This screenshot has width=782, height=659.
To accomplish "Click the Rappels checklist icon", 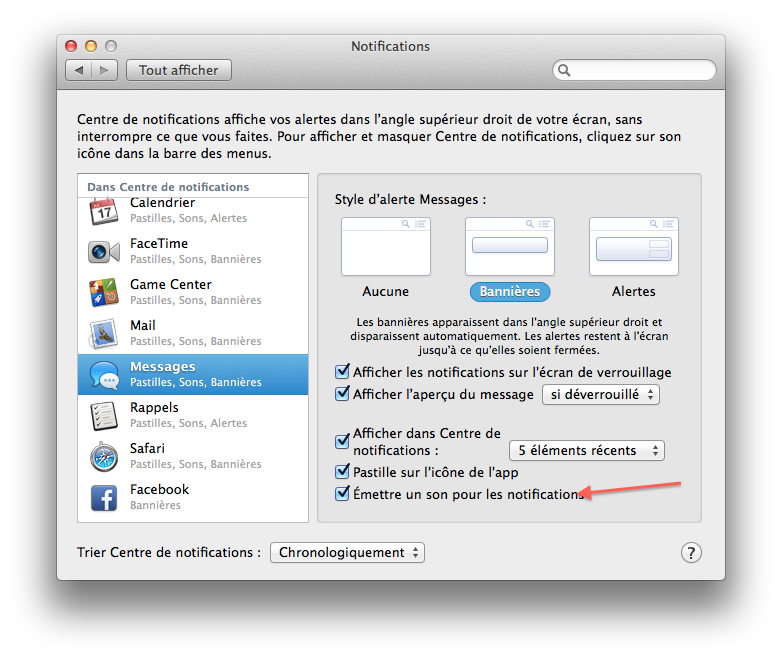I will pos(104,416).
